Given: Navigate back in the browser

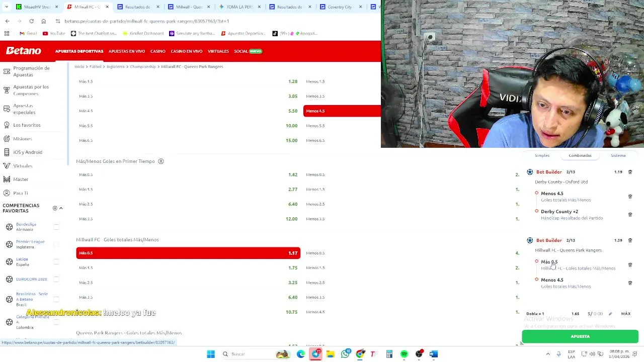Looking at the screenshot, I should tap(7, 21).
